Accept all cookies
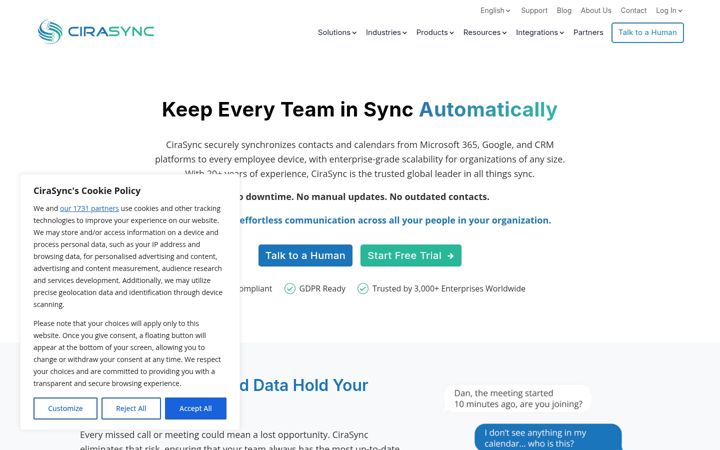Image resolution: width=720 pixels, height=450 pixels. click(x=196, y=408)
